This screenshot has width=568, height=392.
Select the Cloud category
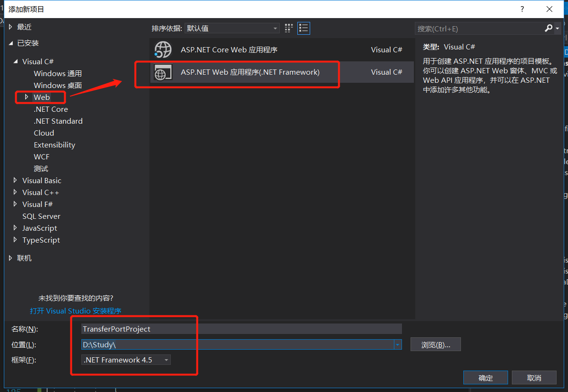(44, 133)
